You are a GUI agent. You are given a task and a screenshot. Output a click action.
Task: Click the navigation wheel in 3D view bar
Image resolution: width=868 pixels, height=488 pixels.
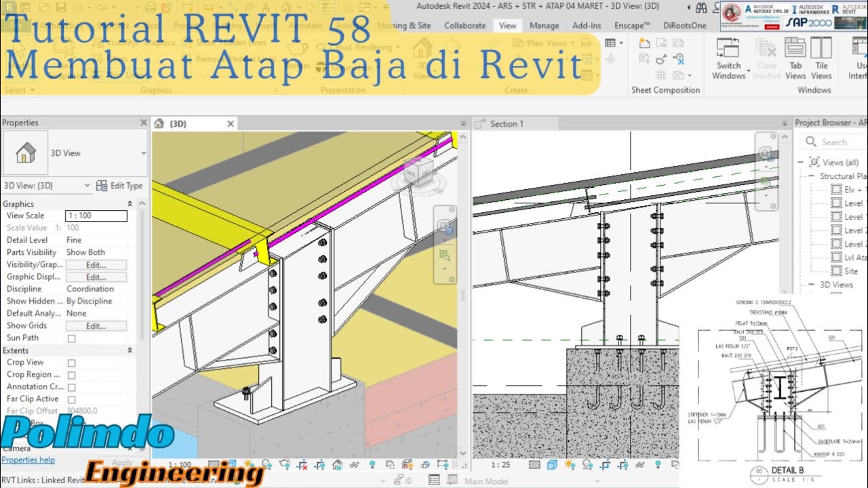[x=444, y=225]
